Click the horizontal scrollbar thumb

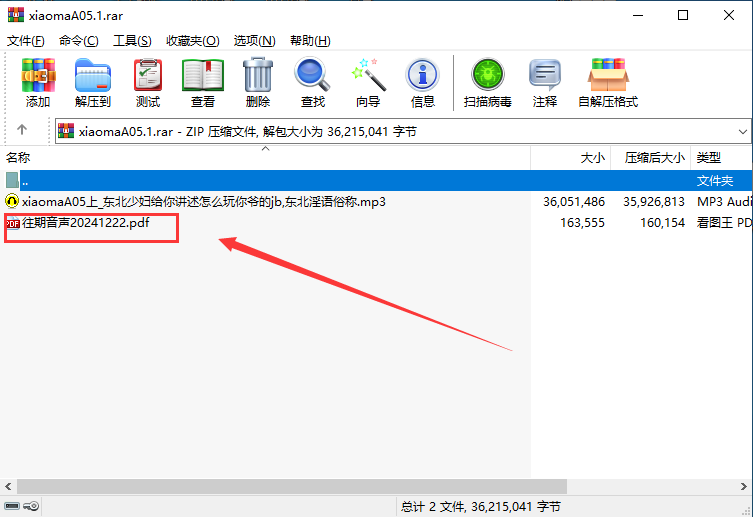[292, 486]
